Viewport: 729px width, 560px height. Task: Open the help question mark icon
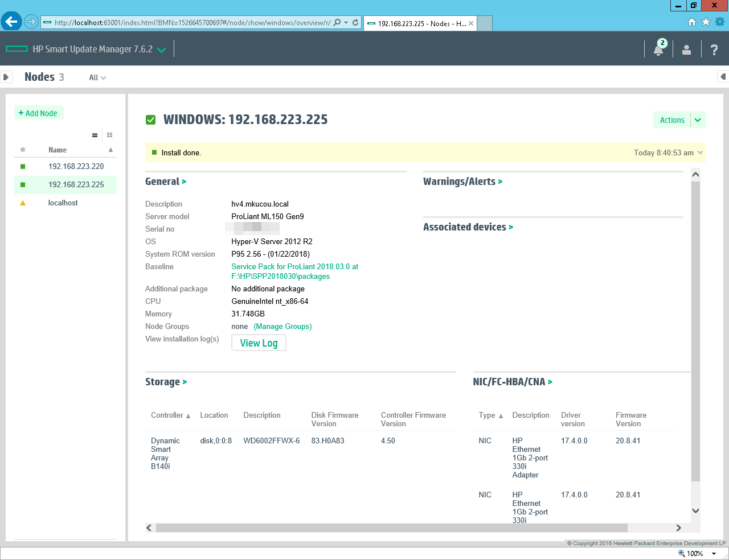714,50
